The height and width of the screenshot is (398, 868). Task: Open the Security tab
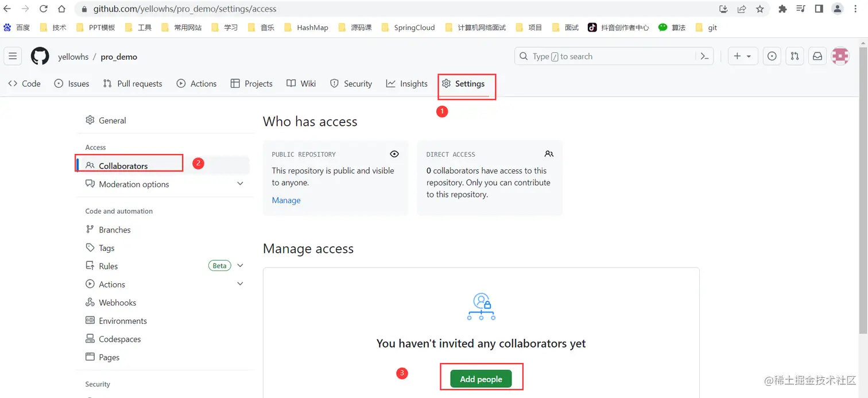351,83
